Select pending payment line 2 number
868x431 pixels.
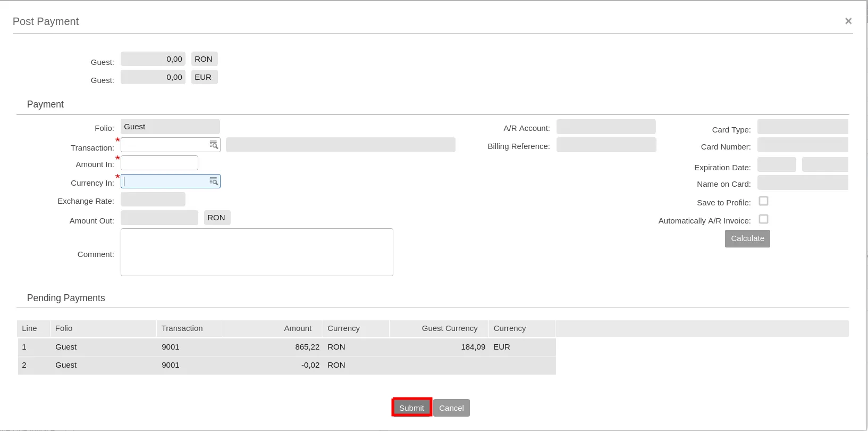[x=24, y=365]
